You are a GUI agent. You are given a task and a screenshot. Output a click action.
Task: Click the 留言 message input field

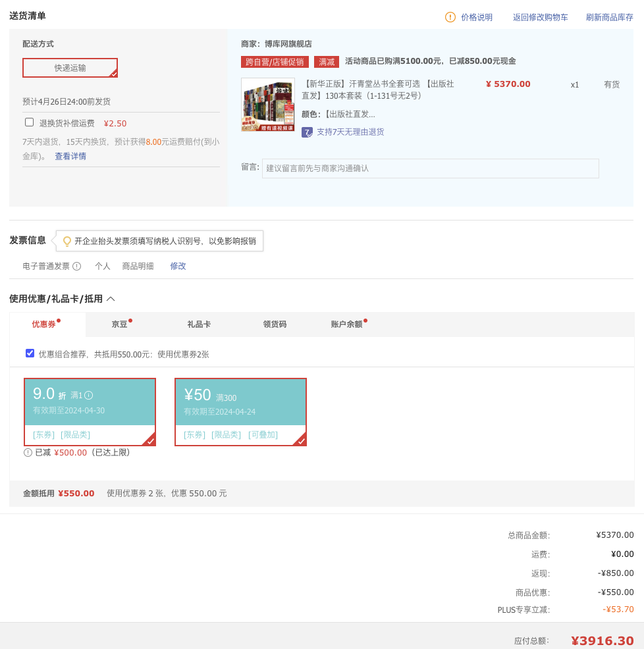[430, 169]
